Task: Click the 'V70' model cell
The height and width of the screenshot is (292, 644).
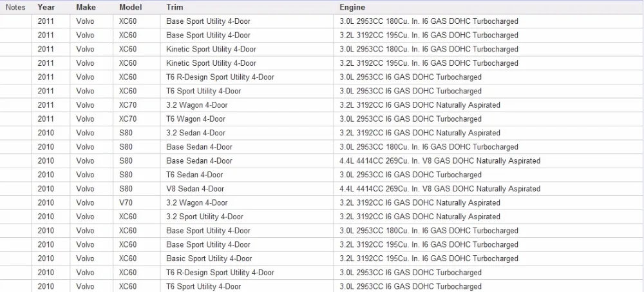Action: point(137,203)
